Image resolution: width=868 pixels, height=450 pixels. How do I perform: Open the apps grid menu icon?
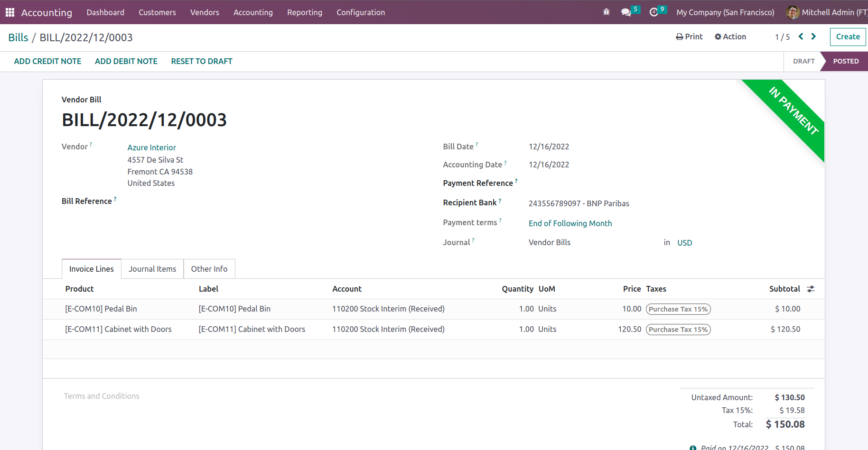pyautogui.click(x=10, y=12)
